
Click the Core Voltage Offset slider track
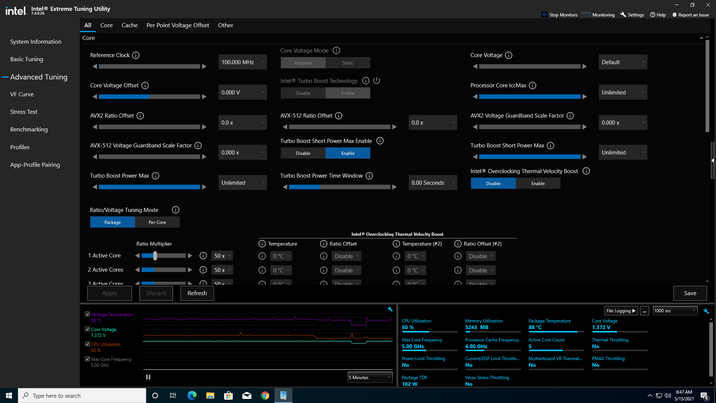click(149, 97)
